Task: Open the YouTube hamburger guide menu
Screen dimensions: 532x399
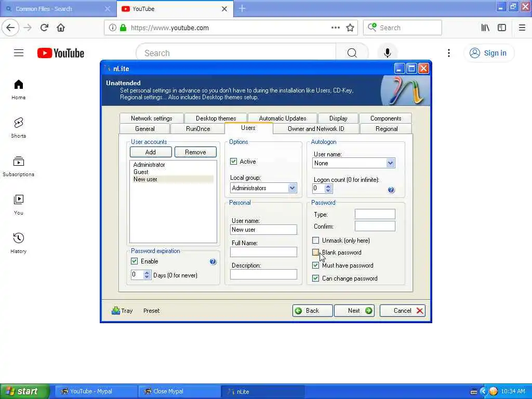Action: pos(19,53)
